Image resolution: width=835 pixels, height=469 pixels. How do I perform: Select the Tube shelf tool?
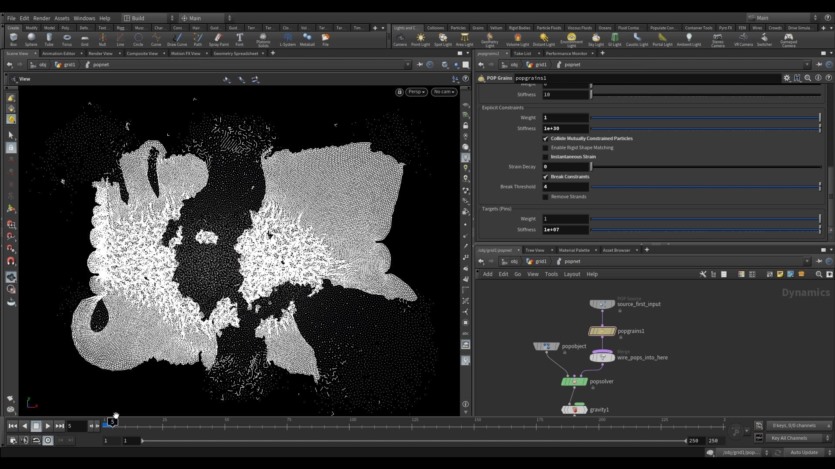tap(49, 39)
